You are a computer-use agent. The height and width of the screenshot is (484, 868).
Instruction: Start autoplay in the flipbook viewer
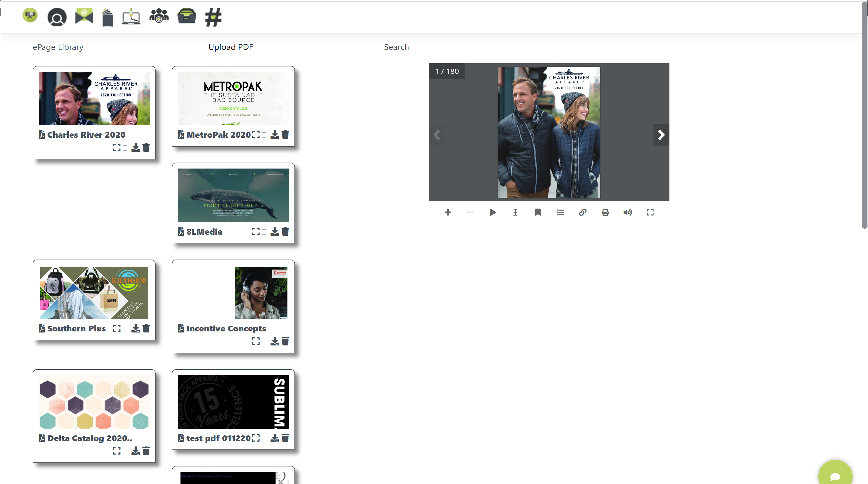click(493, 212)
